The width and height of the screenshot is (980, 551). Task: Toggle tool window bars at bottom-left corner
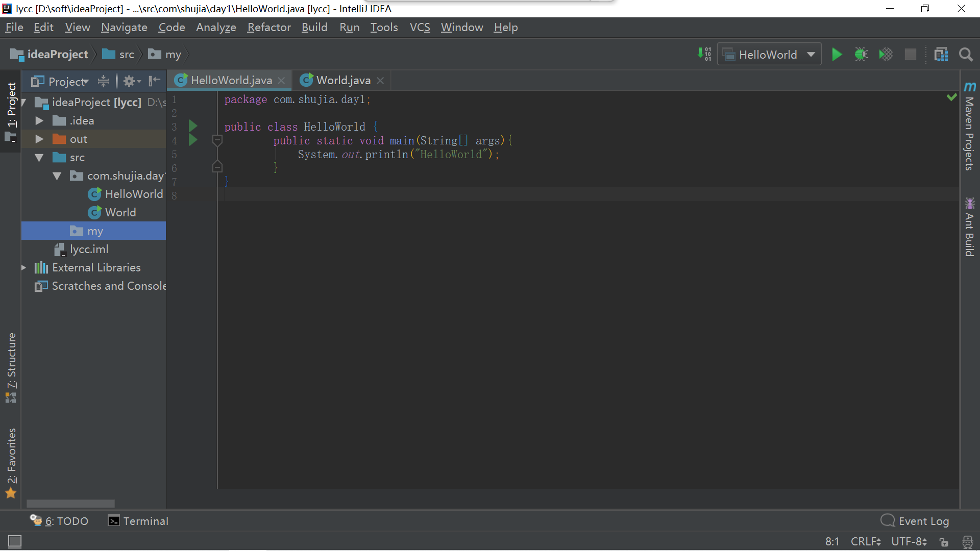15,541
